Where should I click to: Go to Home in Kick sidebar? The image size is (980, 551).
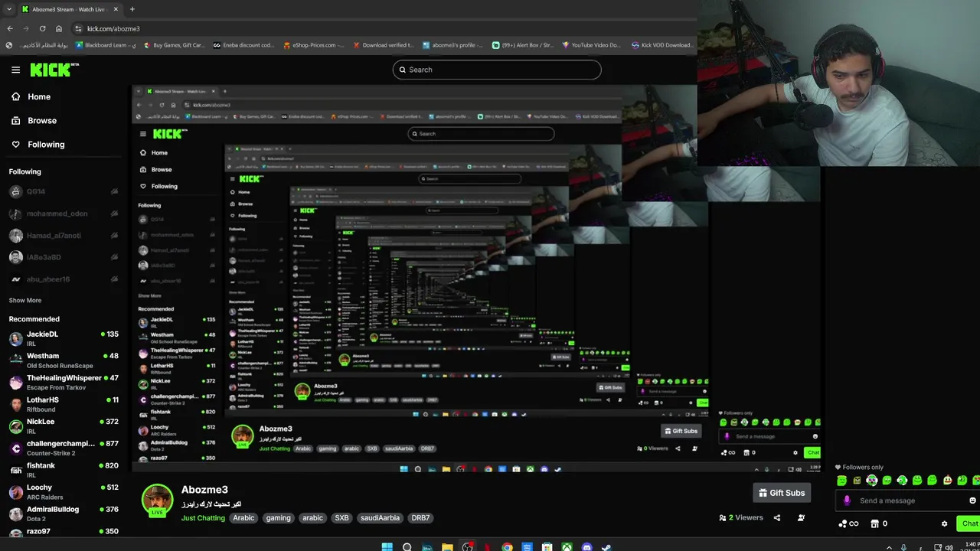tap(31, 96)
